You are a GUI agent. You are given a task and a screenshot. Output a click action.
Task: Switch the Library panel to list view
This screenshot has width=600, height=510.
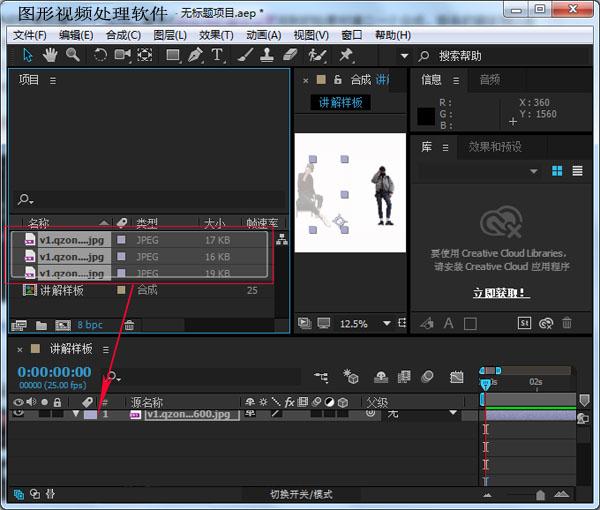[577, 171]
